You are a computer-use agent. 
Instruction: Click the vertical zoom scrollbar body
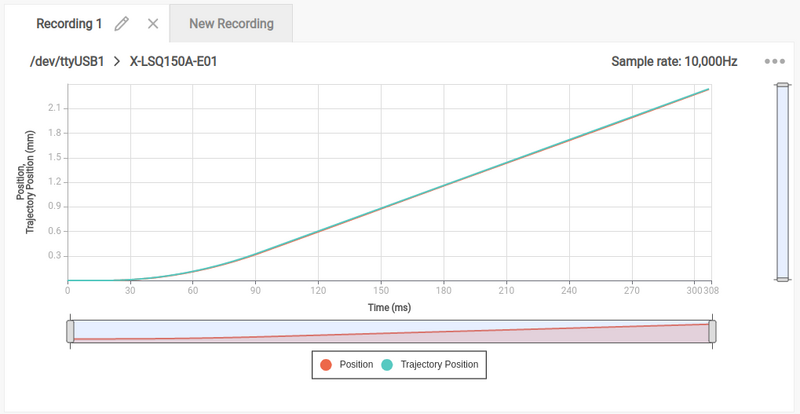pos(783,182)
